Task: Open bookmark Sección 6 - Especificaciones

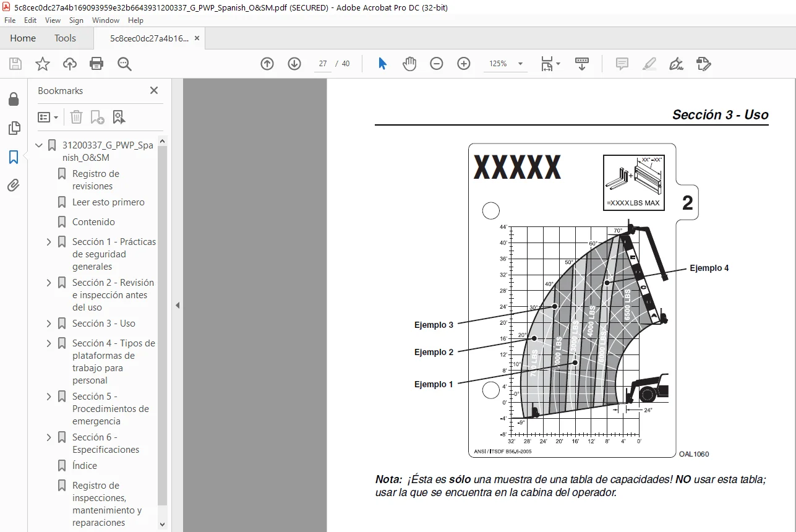Action: (x=106, y=444)
